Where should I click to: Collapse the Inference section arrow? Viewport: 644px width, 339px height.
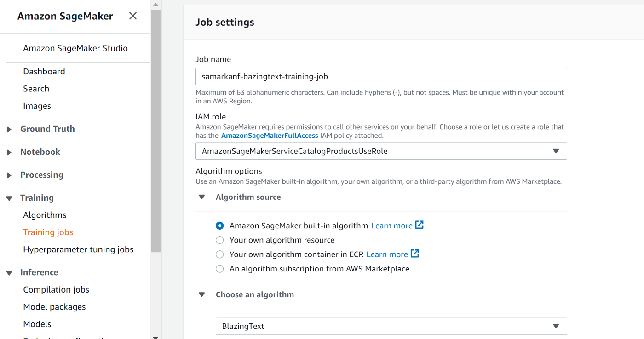coord(9,273)
